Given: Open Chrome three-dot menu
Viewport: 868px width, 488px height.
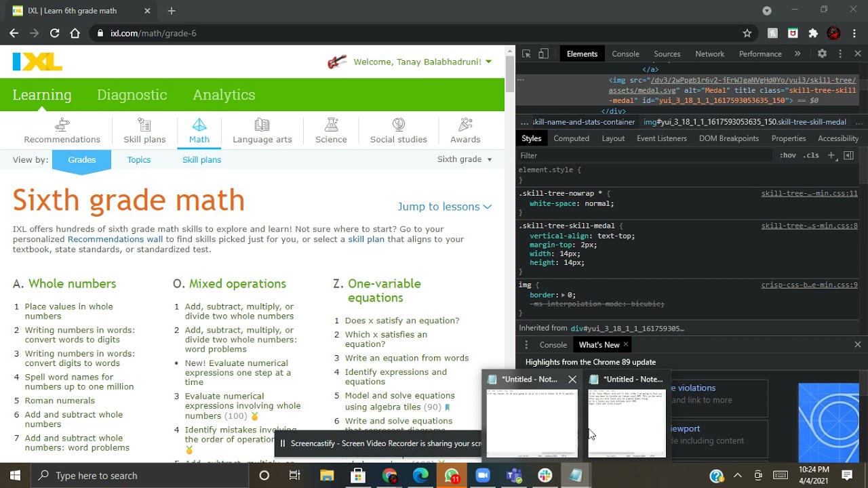Looking at the screenshot, I should pos(854,33).
